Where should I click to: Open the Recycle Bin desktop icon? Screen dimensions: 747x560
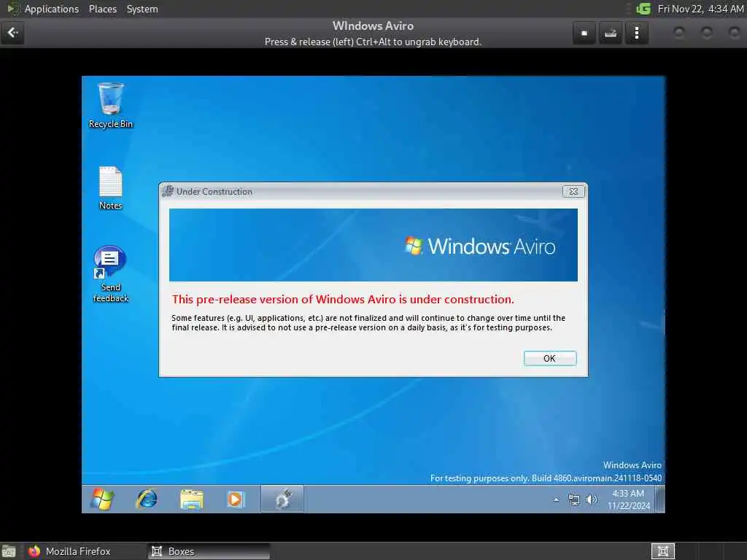[x=111, y=105]
